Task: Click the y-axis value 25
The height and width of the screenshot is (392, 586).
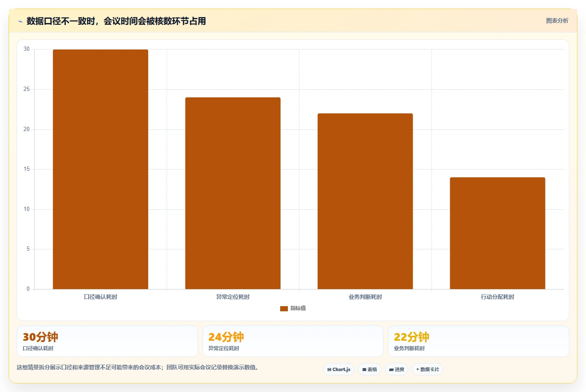Action: click(x=26, y=89)
